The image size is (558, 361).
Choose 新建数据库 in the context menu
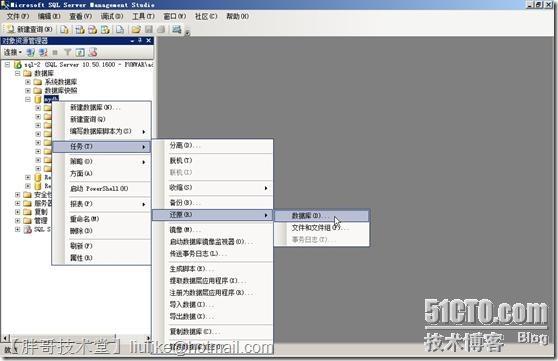(102, 108)
